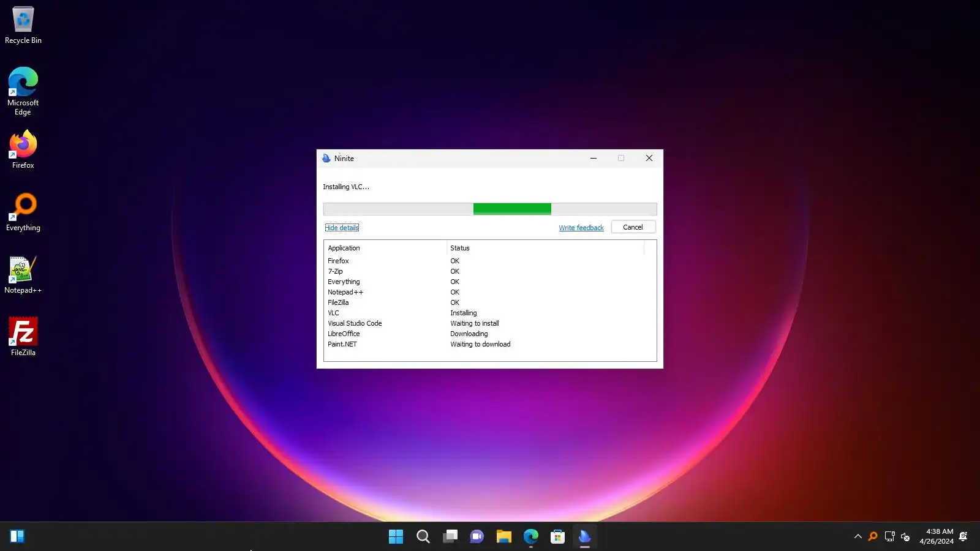Click the Application column header

point(385,248)
